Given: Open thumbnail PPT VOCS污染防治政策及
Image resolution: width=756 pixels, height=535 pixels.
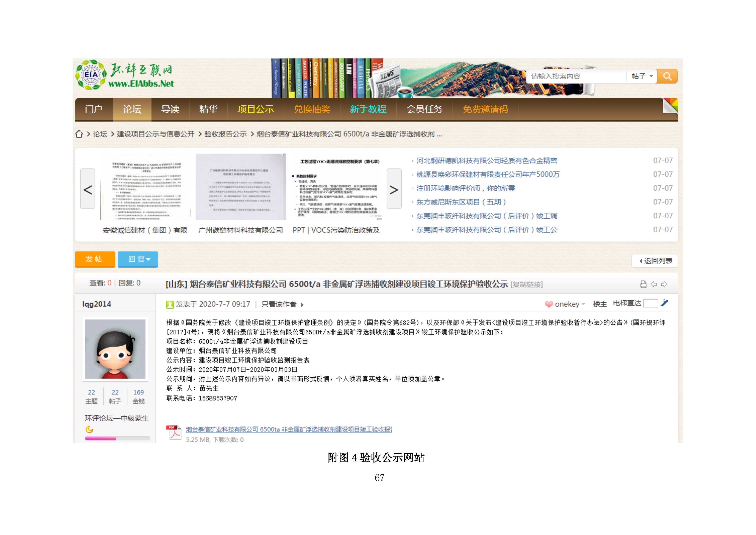Looking at the screenshot, I should coord(336,187).
